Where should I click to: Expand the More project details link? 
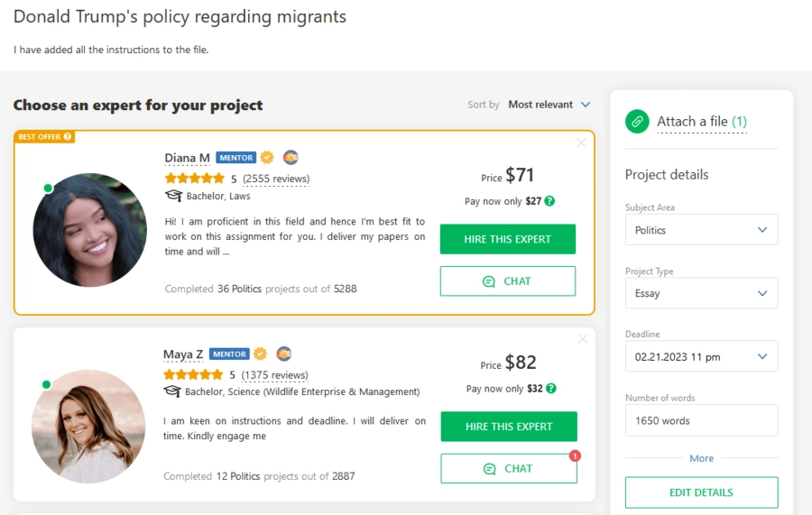coord(701,458)
